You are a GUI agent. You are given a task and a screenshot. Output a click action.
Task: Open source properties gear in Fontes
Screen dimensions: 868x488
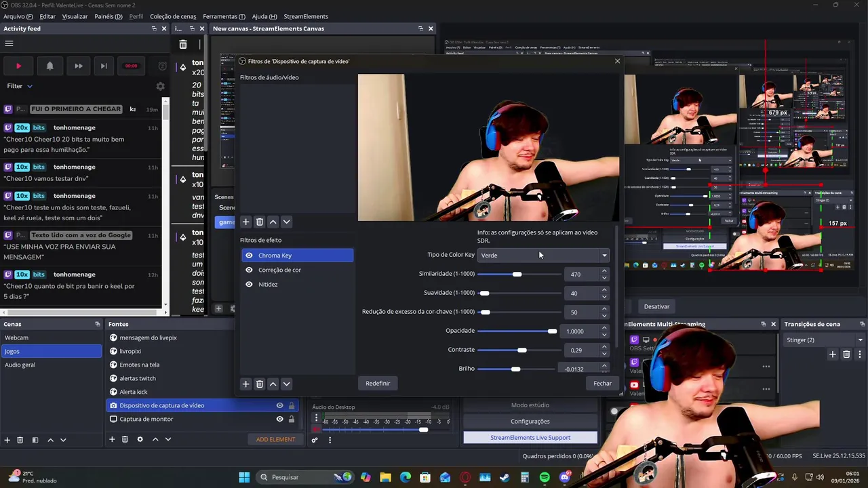(140, 440)
